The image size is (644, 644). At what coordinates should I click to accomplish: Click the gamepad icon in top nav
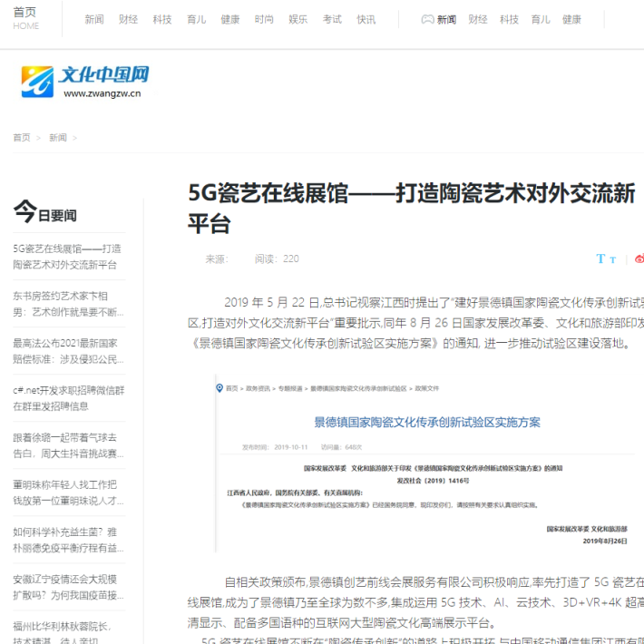pyautogui.click(x=427, y=19)
